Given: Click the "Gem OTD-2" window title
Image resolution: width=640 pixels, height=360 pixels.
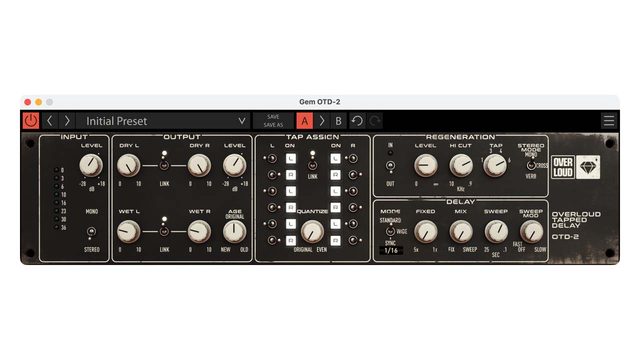Looking at the screenshot, I should click(320, 102).
